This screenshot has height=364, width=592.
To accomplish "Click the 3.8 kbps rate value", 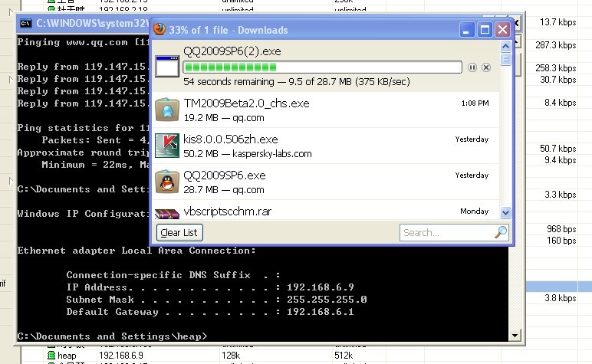I will (x=561, y=298).
